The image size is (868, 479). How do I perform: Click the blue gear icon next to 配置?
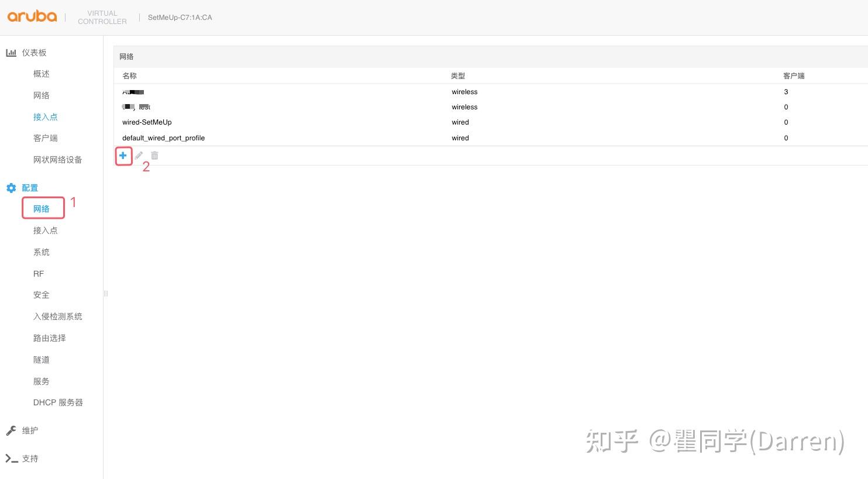pos(11,188)
